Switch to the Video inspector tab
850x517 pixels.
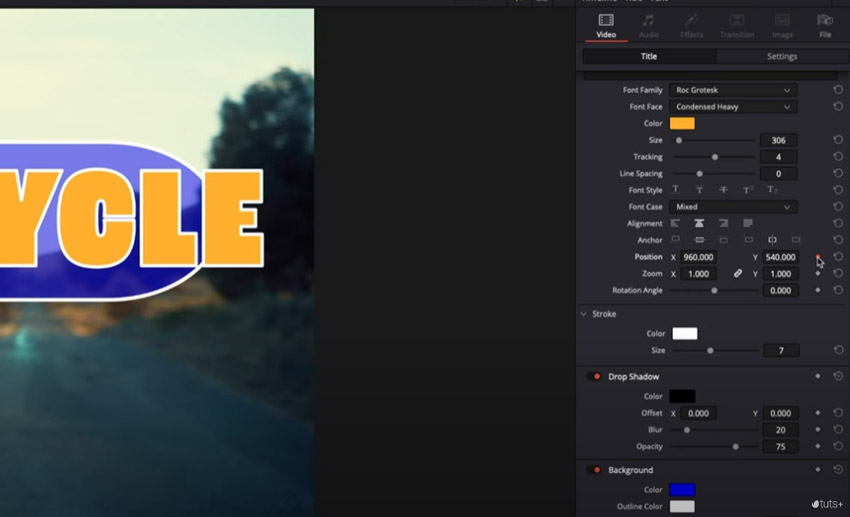606,26
